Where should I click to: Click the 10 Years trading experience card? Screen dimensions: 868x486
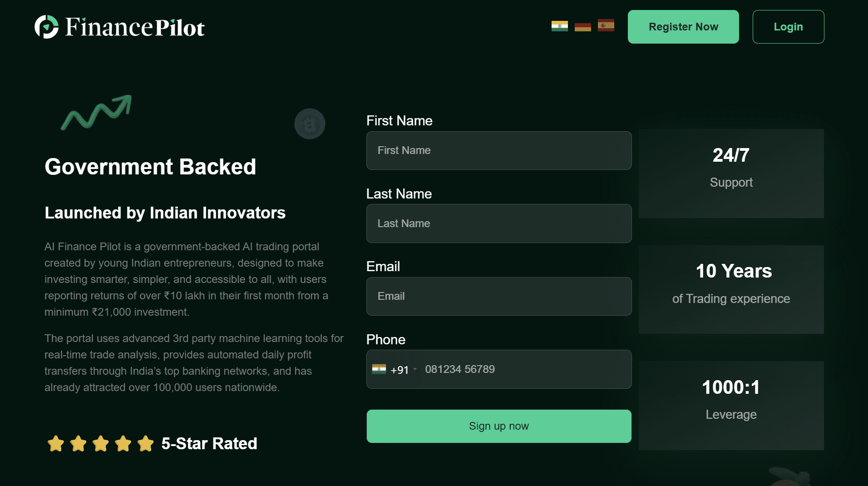(731, 289)
